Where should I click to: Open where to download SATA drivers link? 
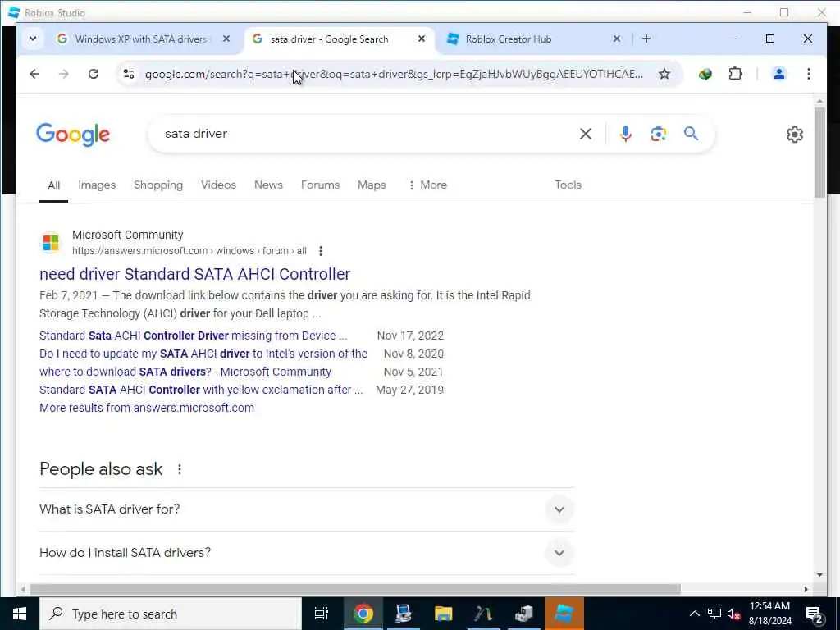point(185,372)
